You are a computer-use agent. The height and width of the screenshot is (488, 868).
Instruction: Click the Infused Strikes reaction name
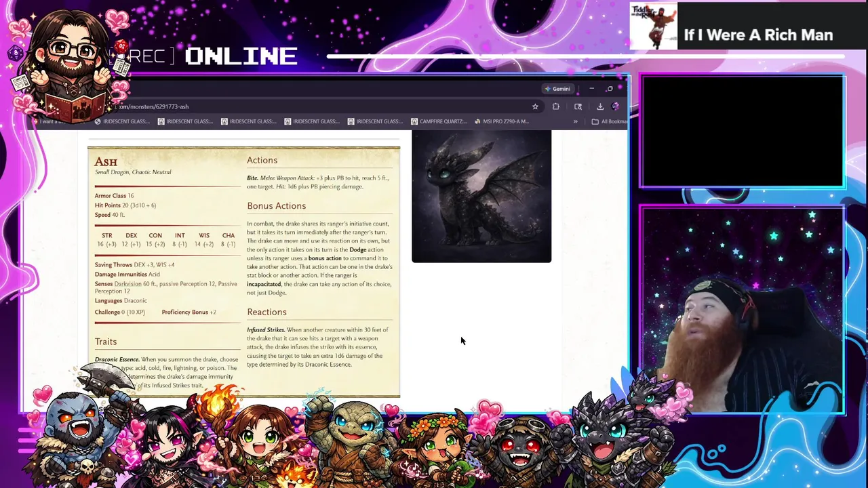coord(266,330)
